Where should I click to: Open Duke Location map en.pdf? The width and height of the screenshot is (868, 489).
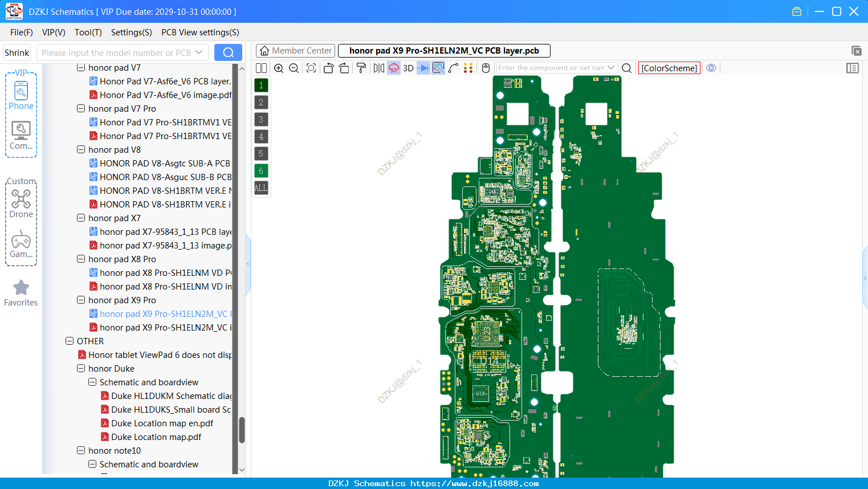coord(157,423)
